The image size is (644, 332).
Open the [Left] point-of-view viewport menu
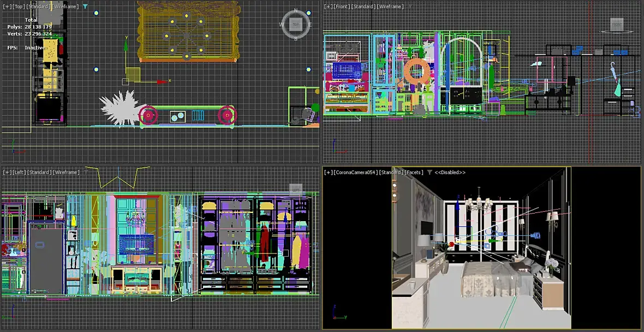19,172
